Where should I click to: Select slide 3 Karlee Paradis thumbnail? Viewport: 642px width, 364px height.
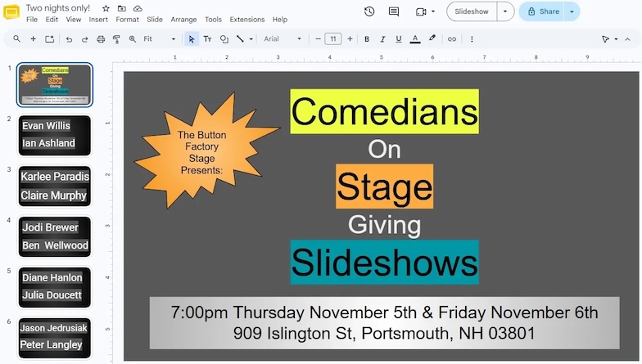[x=54, y=186]
